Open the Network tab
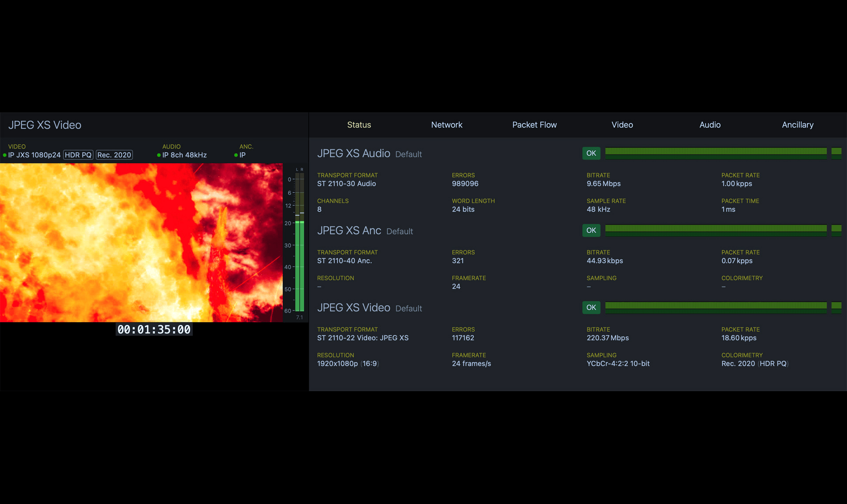This screenshot has width=847, height=504. [x=446, y=125]
